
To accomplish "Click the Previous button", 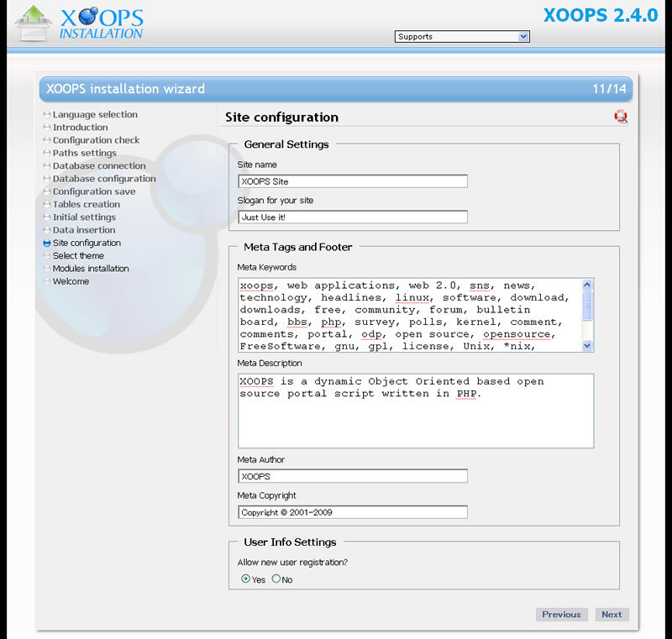I will [561, 614].
